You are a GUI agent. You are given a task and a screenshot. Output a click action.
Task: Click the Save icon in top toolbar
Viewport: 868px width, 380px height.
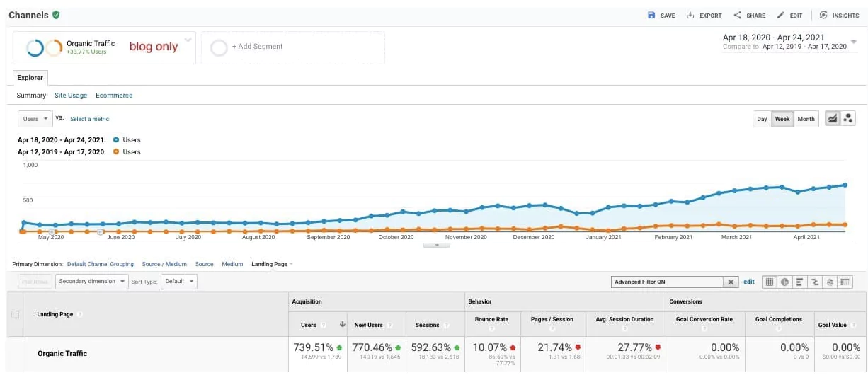click(x=651, y=16)
